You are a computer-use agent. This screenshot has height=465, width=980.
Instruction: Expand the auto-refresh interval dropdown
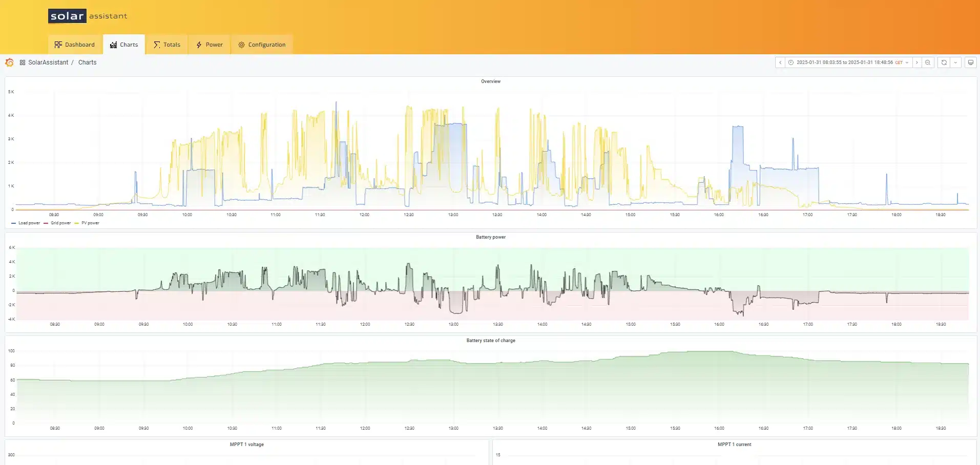pyautogui.click(x=955, y=62)
